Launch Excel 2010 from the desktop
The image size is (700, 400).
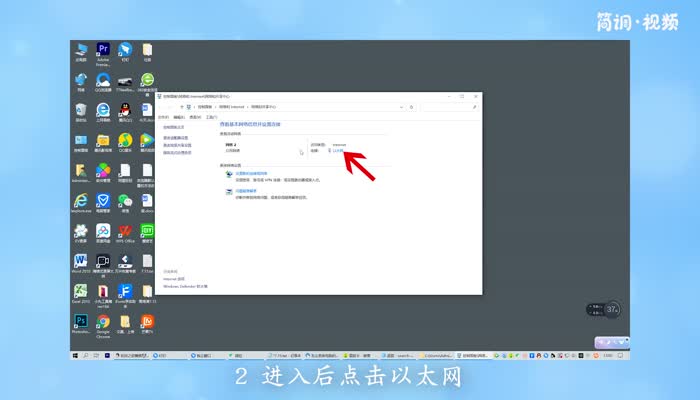point(81,294)
